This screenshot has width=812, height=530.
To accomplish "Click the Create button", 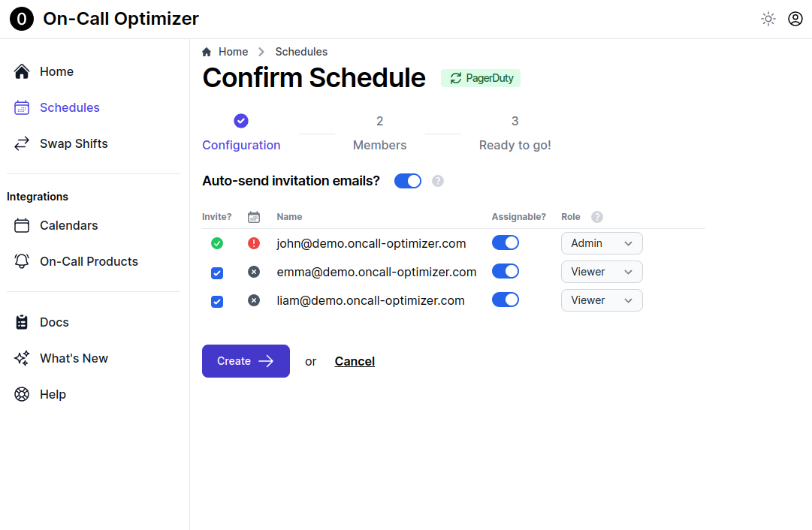I will [246, 361].
